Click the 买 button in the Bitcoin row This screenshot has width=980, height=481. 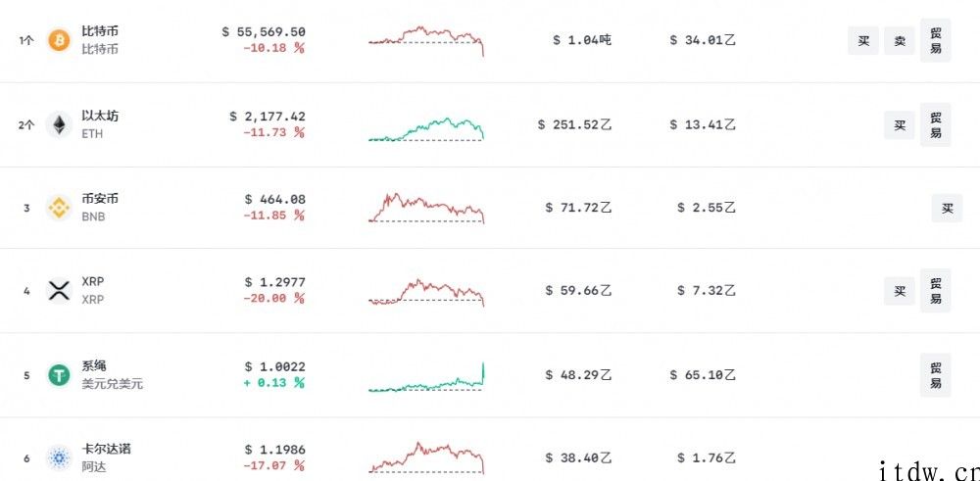click(863, 40)
